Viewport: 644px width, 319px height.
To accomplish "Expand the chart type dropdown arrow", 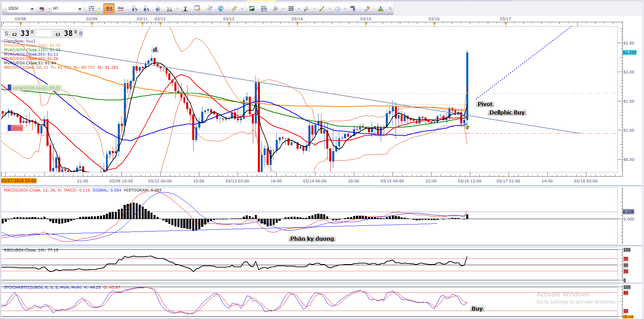I will coord(99,9).
